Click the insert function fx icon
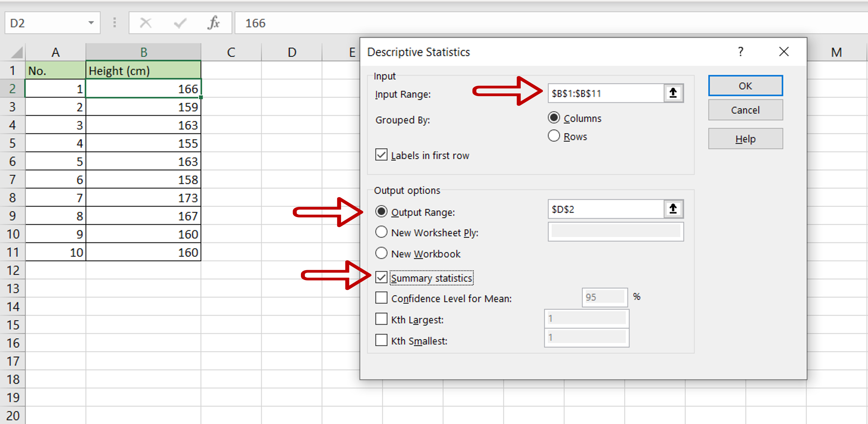Viewport: 868px width, 424px height. [214, 23]
